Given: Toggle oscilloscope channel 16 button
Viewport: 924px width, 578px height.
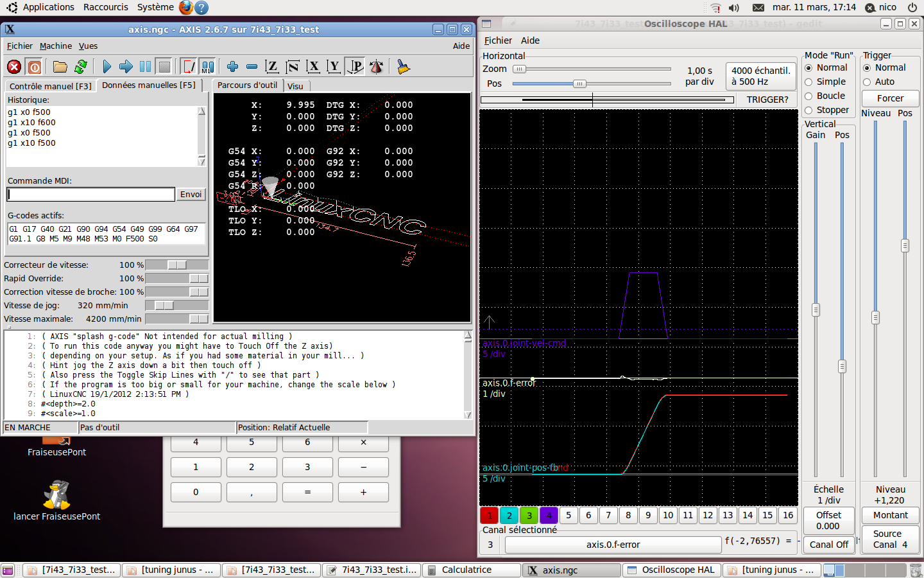Looking at the screenshot, I should (788, 515).
